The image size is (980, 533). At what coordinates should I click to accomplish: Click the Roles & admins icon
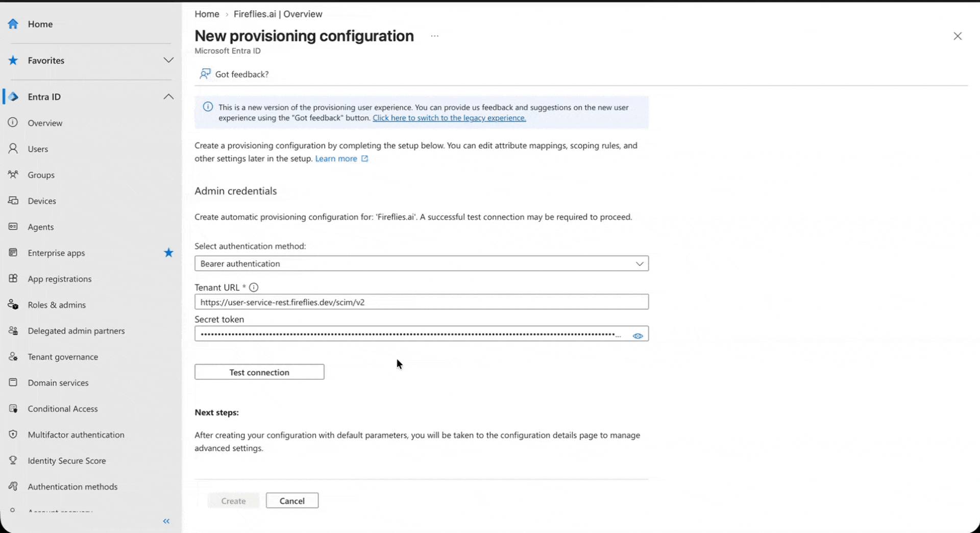[13, 305]
